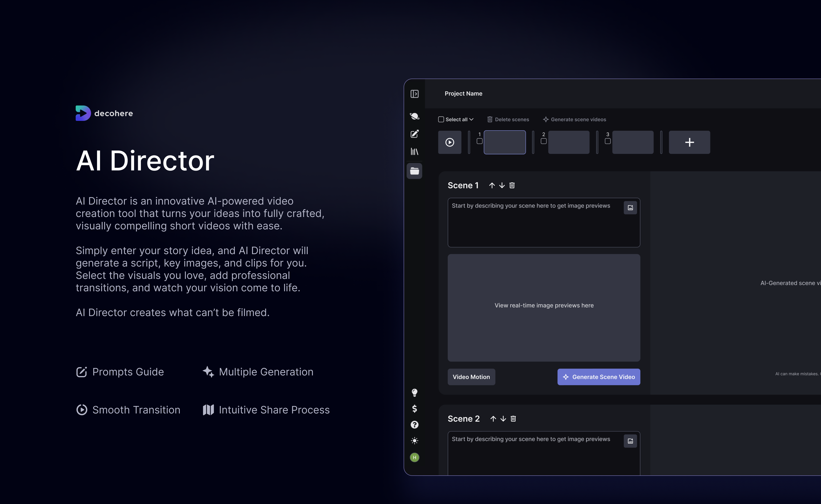Click Generate scene videos in toolbar
This screenshot has width=821, height=504.
(x=574, y=119)
